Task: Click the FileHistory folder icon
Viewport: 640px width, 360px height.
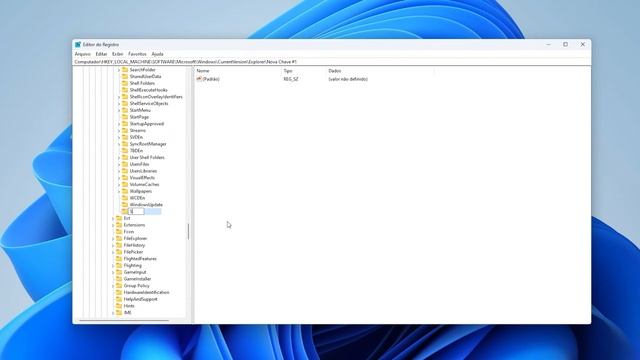Action: (x=119, y=245)
